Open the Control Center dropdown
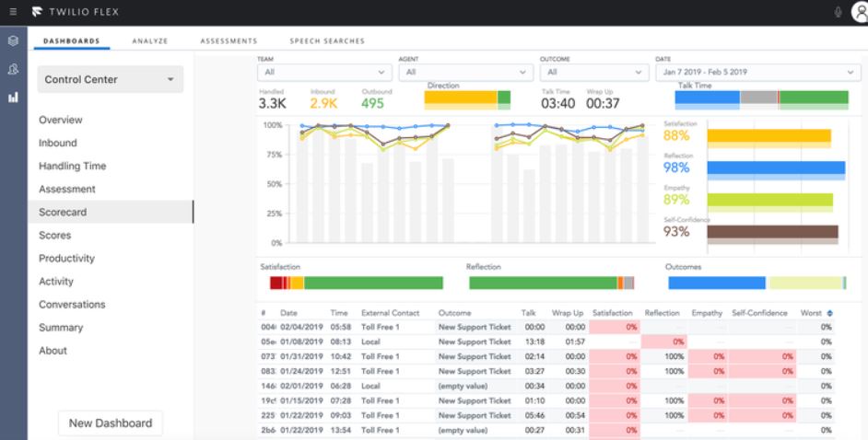This screenshot has height=440, width=868. [111, 79]
